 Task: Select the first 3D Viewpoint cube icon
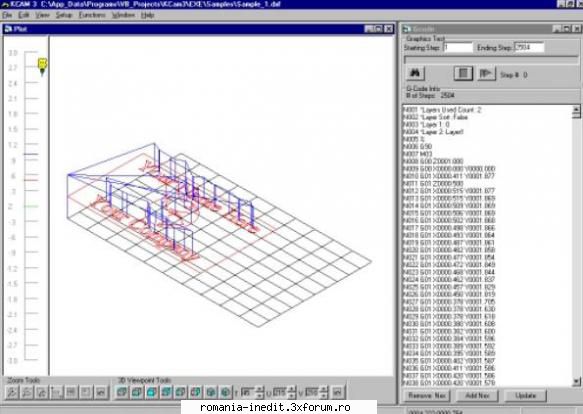pyautogui.click(x=122, y=392)
